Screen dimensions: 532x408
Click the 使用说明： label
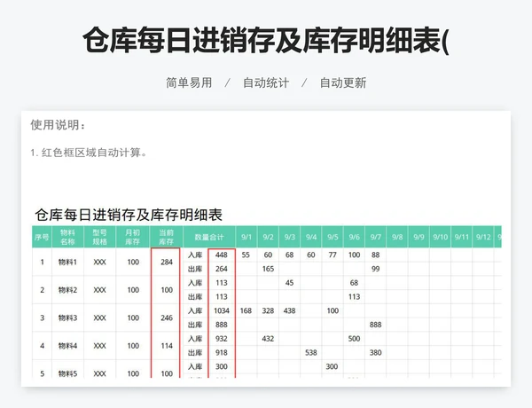pyautogui.click(x=58, y=125)
